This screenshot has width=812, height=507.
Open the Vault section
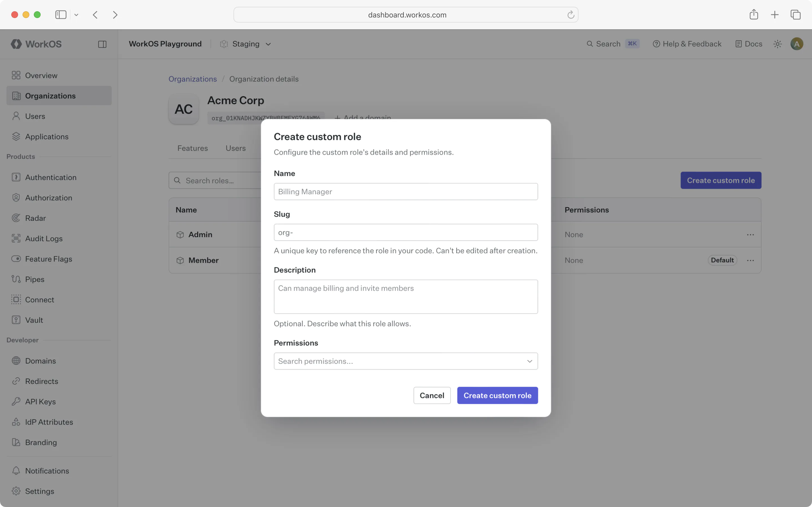(34, 320)
